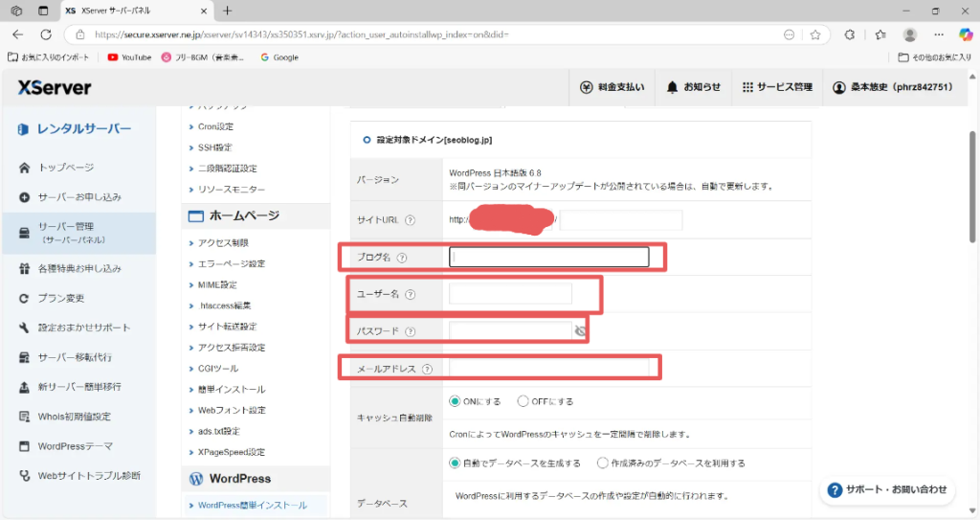Open 二段階認証設定 link
Screen dimensions: 980x520
tap(228, 169)
